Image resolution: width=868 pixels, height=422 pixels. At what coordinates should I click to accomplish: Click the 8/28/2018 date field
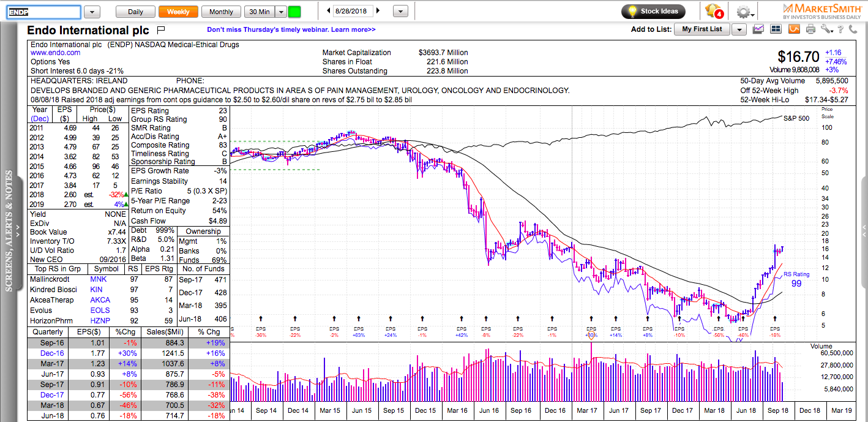click(353, 11)
